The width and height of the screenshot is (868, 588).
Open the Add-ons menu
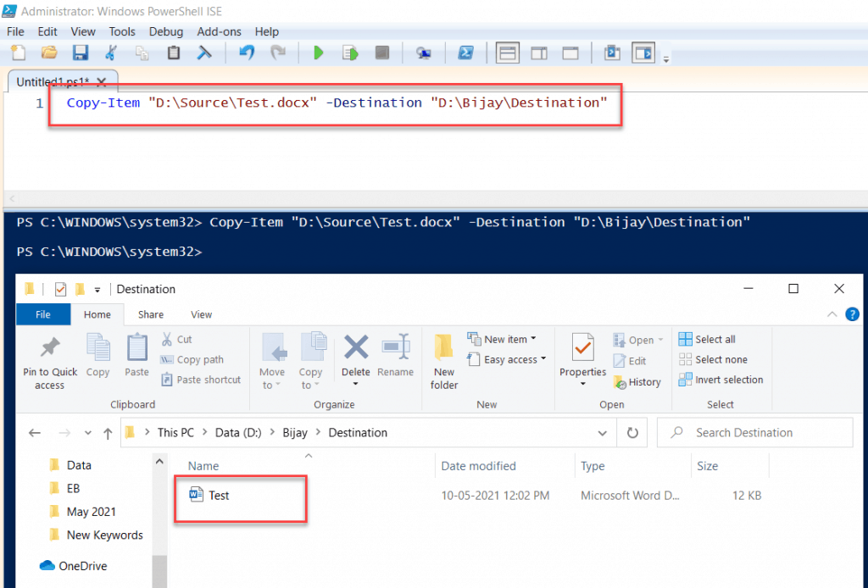(x=220, y=31)
